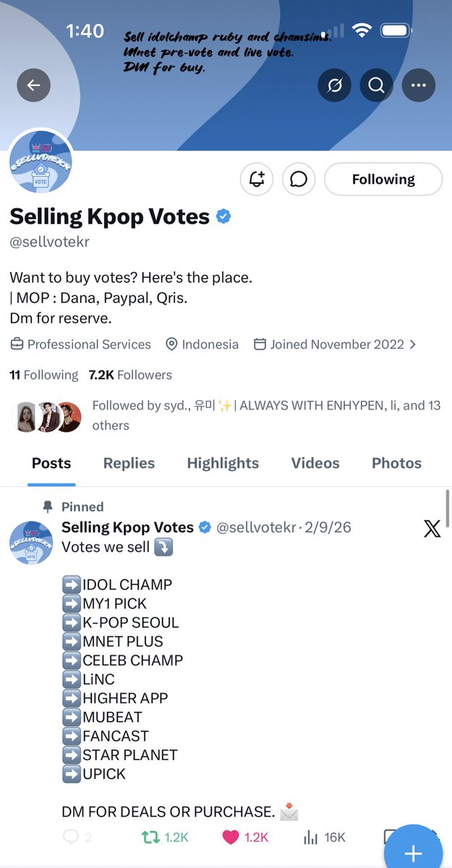This screenshot has height=868, width=452.
Task: Open the profile search icon
Action: 376,85
